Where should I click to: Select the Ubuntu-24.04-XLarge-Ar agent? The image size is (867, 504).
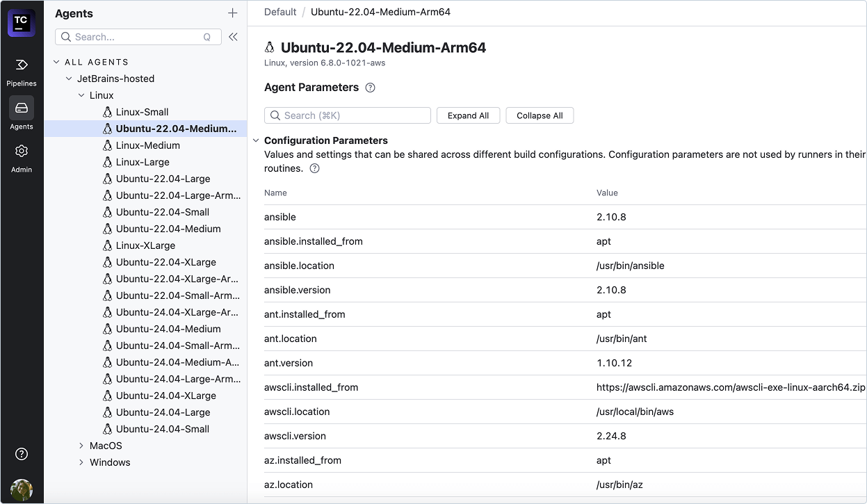coord(177,312)
